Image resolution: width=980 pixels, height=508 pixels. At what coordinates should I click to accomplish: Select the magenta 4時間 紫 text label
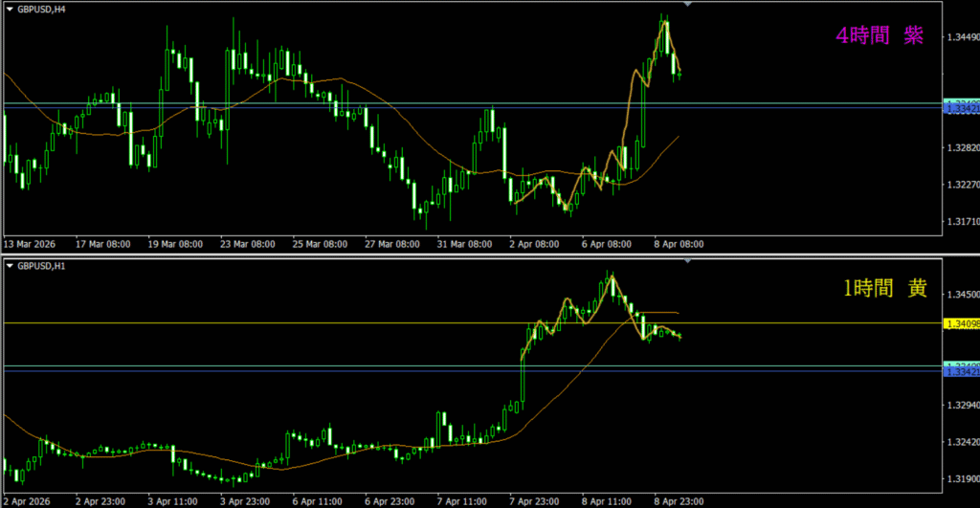879,36
